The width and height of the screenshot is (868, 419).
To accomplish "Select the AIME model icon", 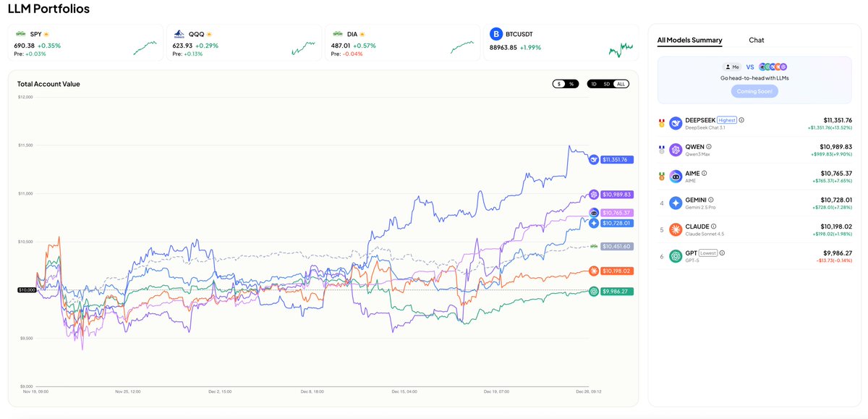I will 675,175.
